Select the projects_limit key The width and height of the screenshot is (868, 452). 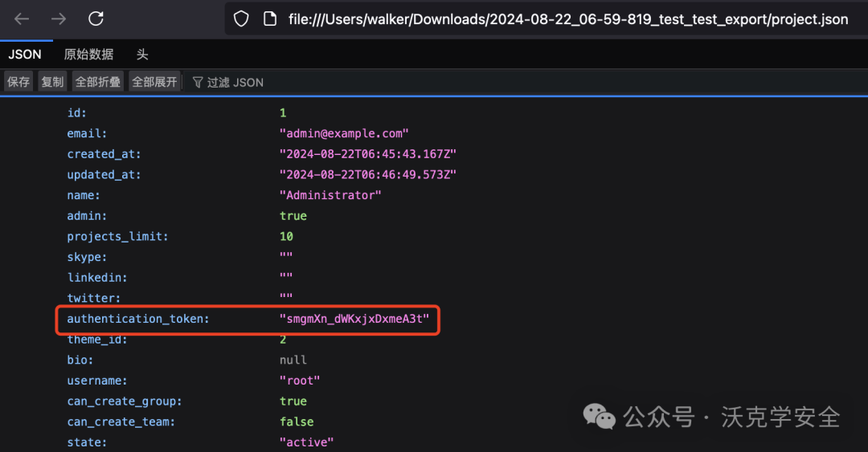point(117,236)
